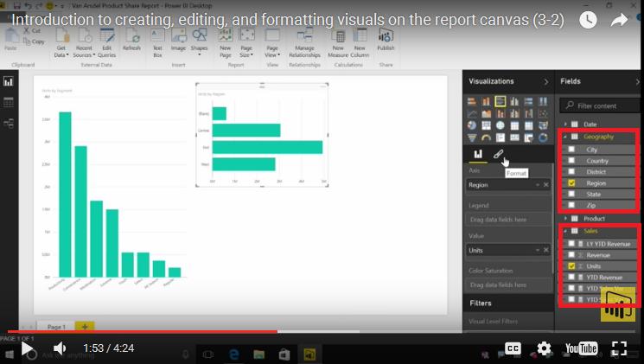
Task: Select the Scatter chart visualization icon
Action: pos(543,113)
